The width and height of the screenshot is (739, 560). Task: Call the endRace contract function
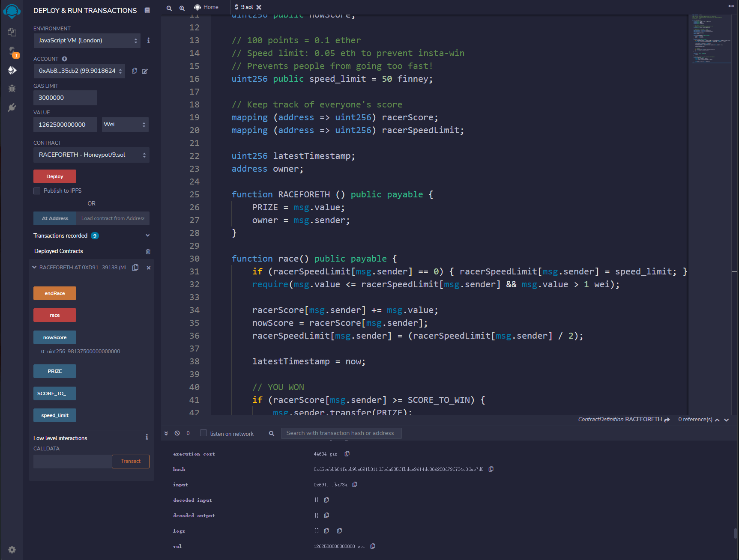pos(55,293)
